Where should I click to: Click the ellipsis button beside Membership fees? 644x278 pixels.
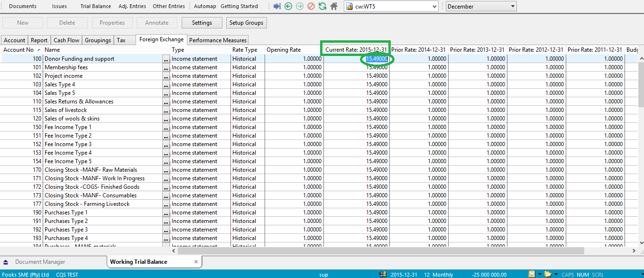coord(166,68)
